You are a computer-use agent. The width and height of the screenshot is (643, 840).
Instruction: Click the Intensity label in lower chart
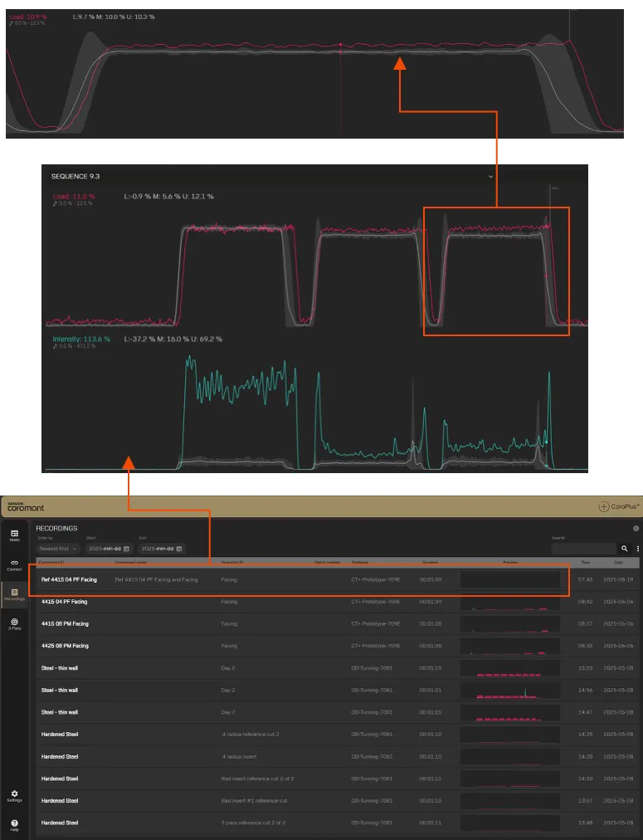point(81,339)
